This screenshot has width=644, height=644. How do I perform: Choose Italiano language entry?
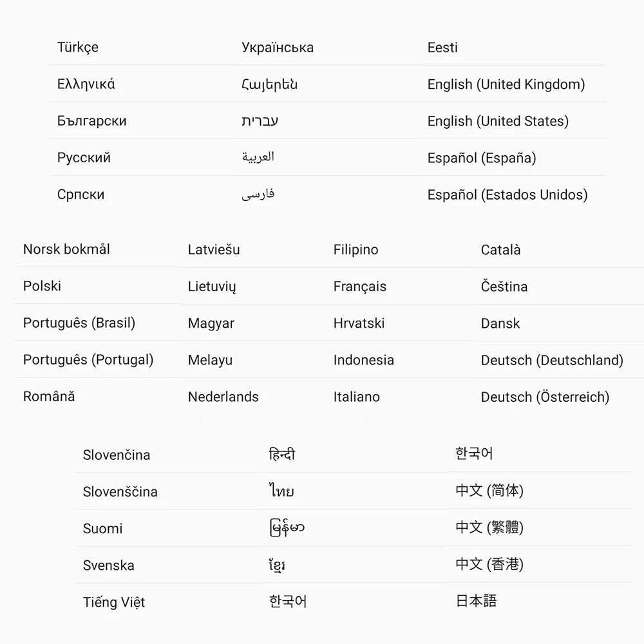click(x=357, y=397)
